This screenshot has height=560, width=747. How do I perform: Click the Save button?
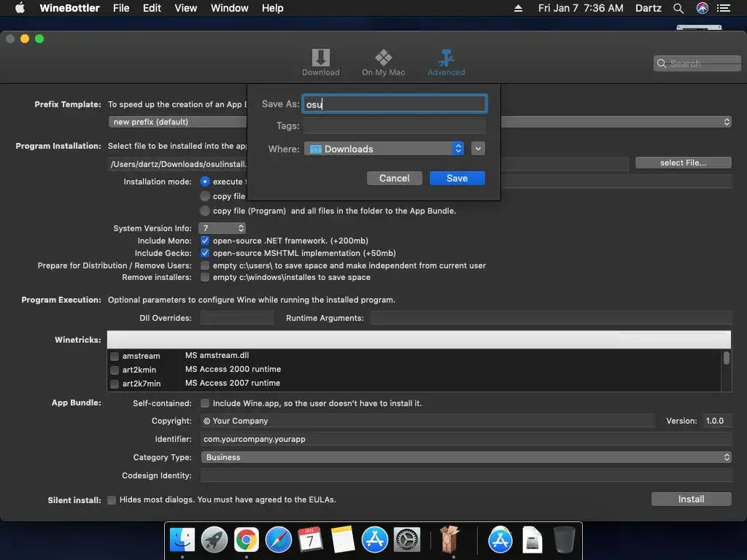tap(457, 178)
